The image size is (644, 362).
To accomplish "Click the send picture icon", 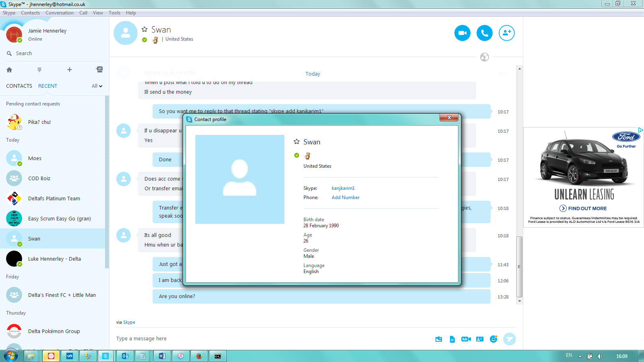I will [x=439, y=339].
